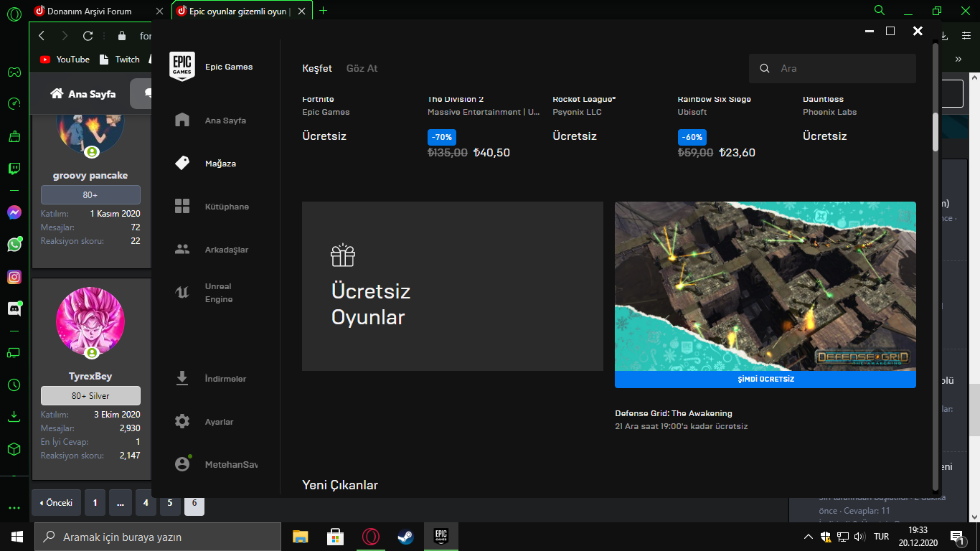Open İndirmeler downloads in the launcher
The width and height of the screenshot is (980, 551).
(x=210, y=379)
